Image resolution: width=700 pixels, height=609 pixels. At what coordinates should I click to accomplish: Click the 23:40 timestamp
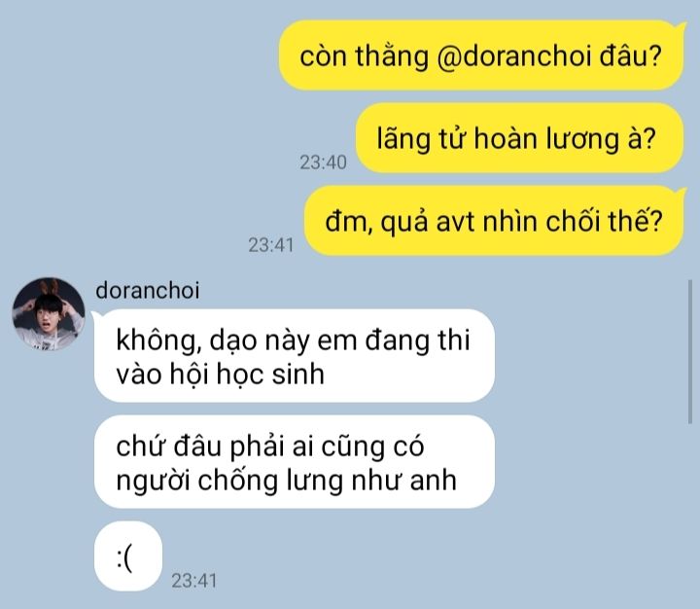323,162
